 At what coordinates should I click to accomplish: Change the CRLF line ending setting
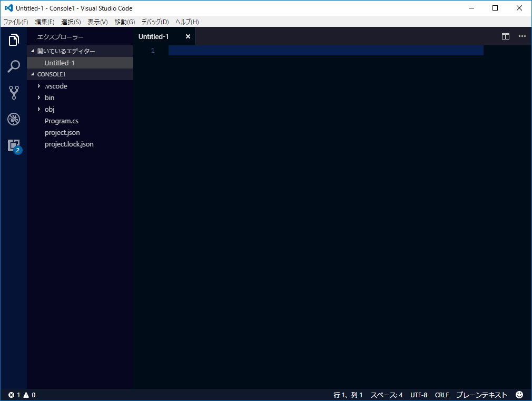(x=441, y=394)
